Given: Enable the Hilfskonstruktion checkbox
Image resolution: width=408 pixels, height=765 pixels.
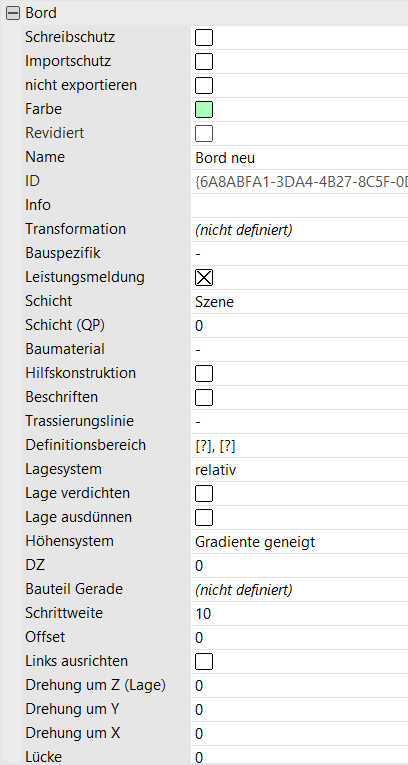Looking at the screenshot, I should pyautogui.click(x=204, y=374).
